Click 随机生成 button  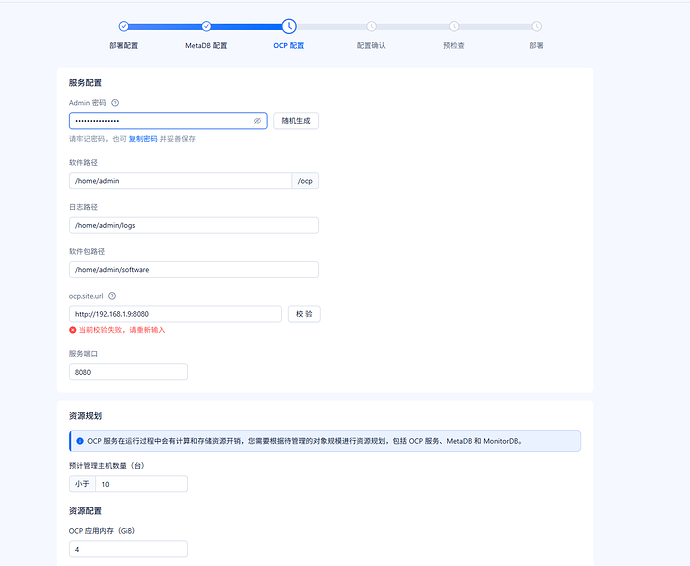click(296, 121)
